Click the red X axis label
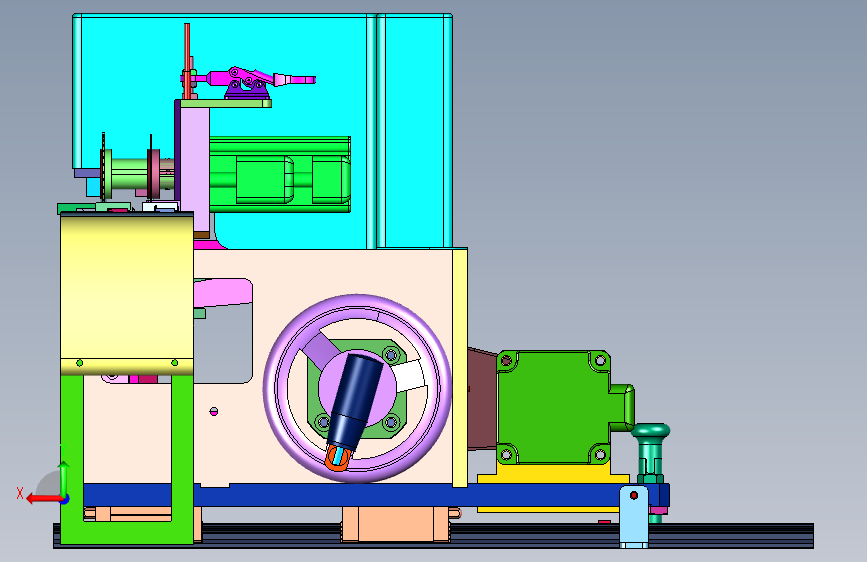 (x=20, y=493)
